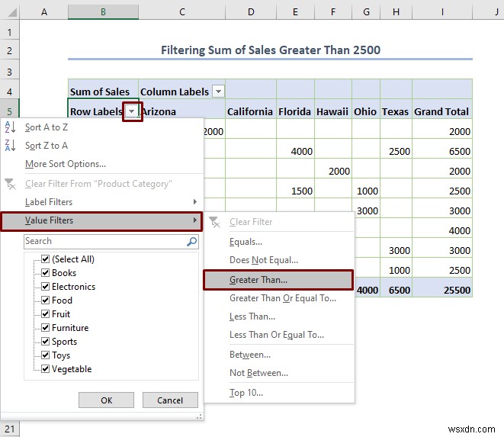Click the Florida 1500 value cell
This screenshot has height=437, width=504.
295,188
